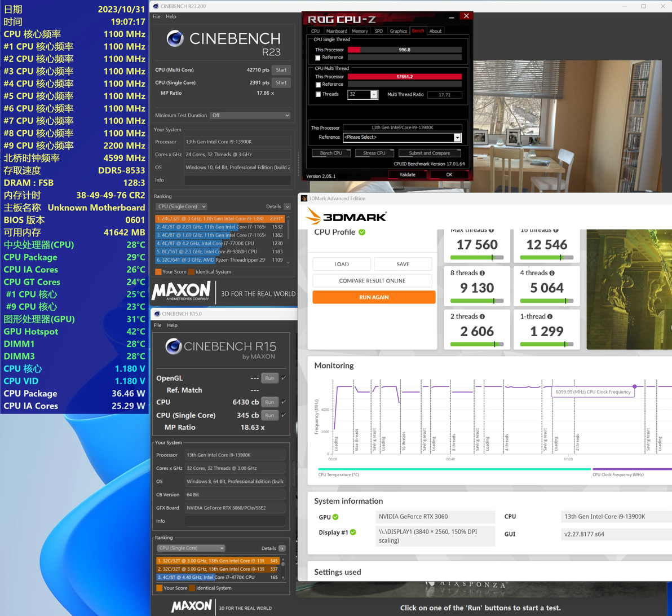The width and height of the screenshot is (672, 616).
Task: Open Help menu in Cinebench R15
Action: pyautogui.click(x=173, y=325)
